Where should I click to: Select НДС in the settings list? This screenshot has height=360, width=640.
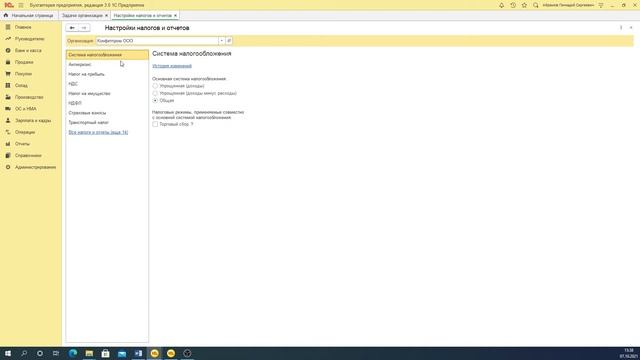tap(107, 84)
